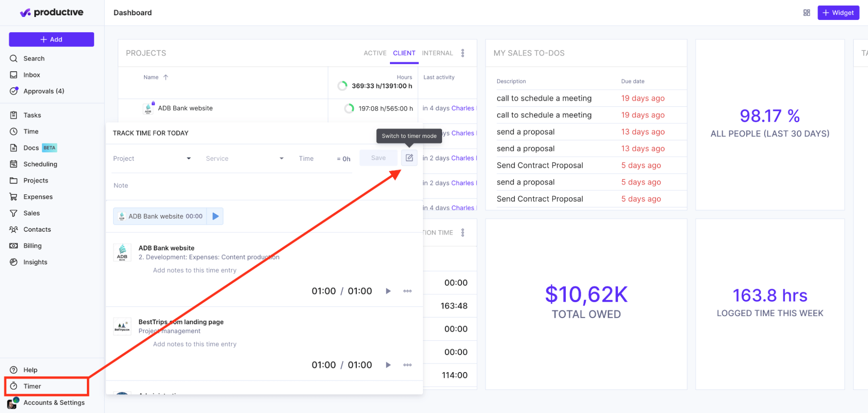Screen dimensions: 868x413
Task: Open the Inbox in sidebar
Action: tap(31, 75)
